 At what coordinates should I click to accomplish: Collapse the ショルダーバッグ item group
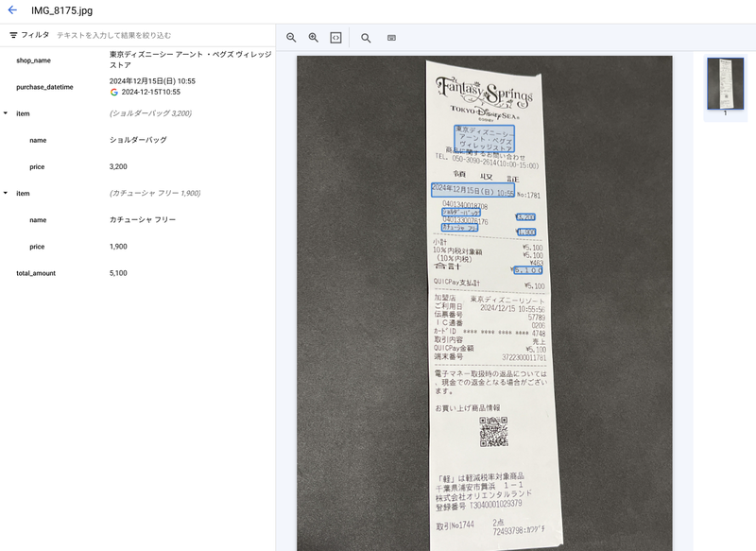tap(6, 113)
